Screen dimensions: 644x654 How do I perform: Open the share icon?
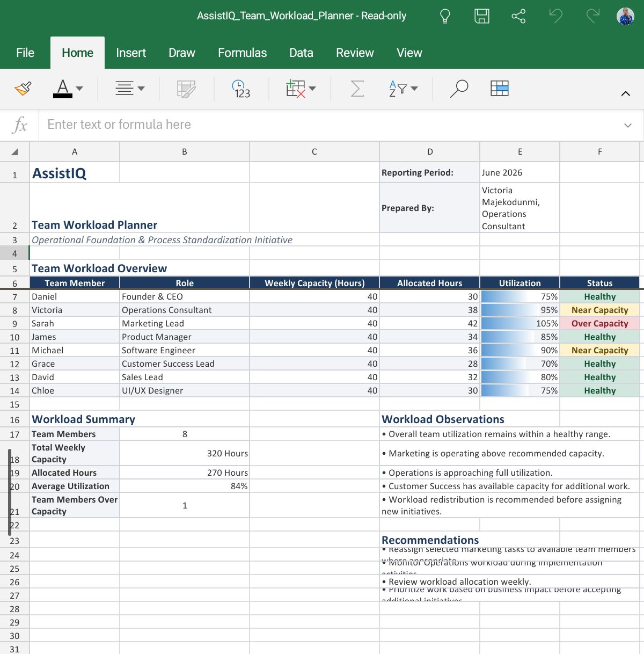[x=519, y=16]
